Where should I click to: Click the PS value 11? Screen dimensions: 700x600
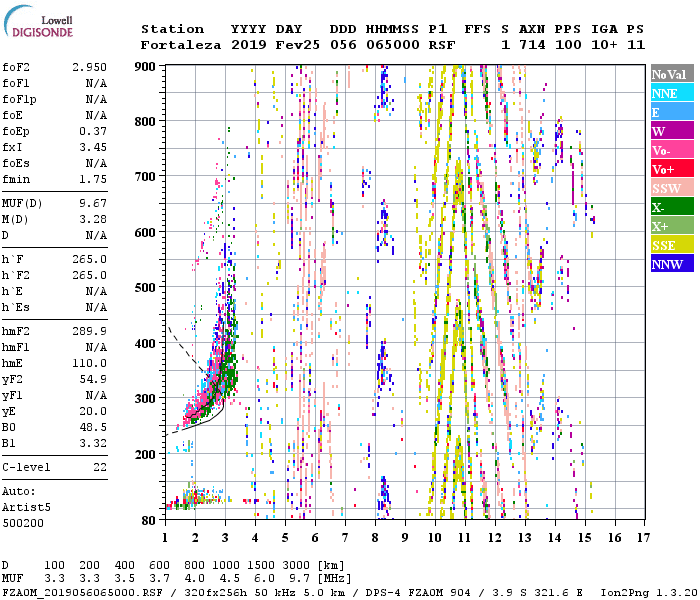click(x=636, y=45)
